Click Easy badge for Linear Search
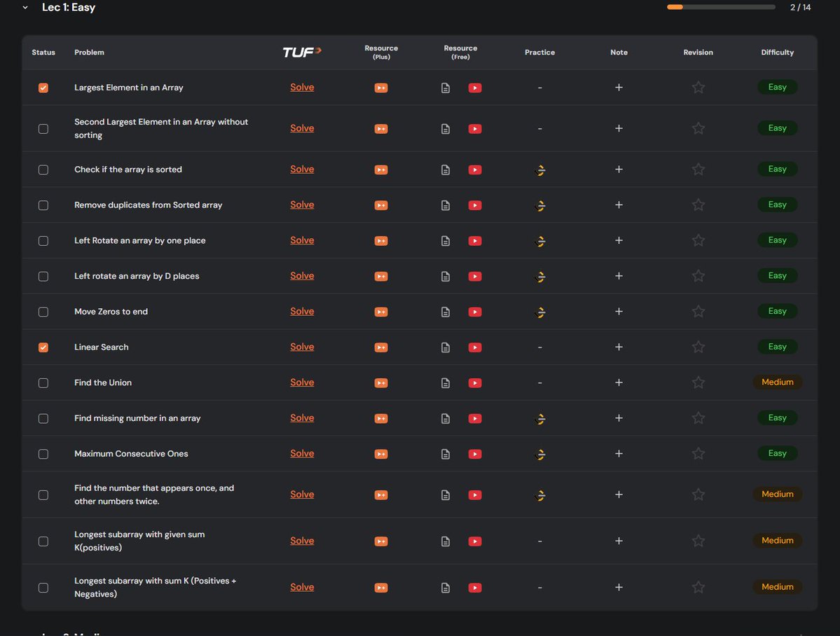 [x=778, y=347]
